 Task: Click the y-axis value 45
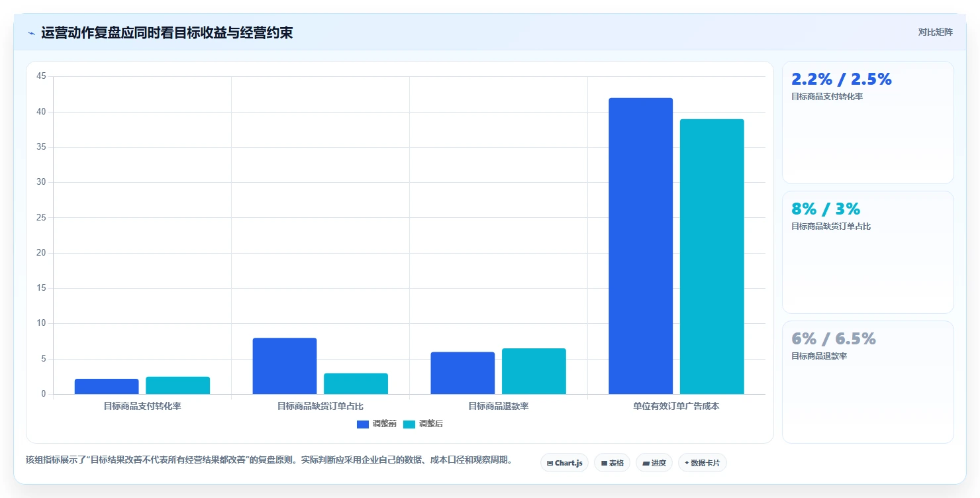41,76
